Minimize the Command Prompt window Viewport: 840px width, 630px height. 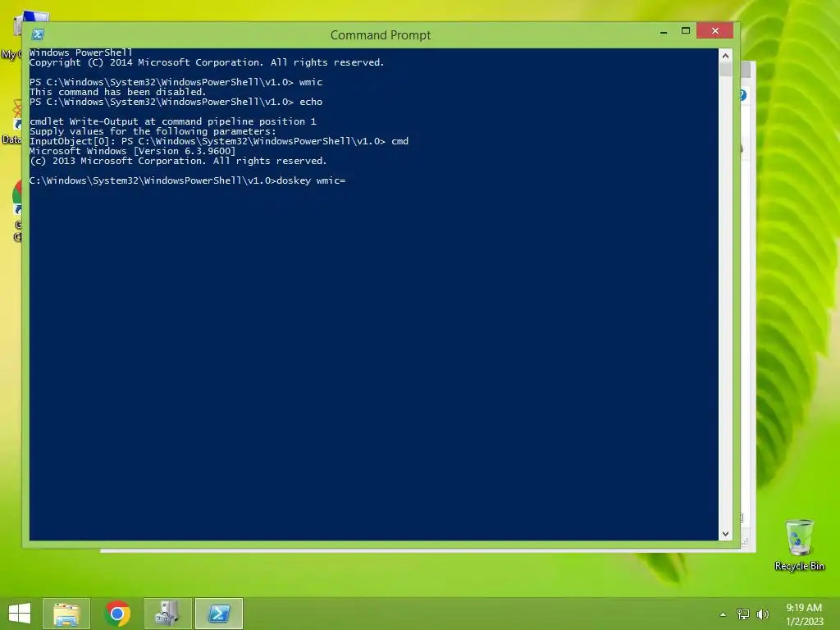[663, 32]
